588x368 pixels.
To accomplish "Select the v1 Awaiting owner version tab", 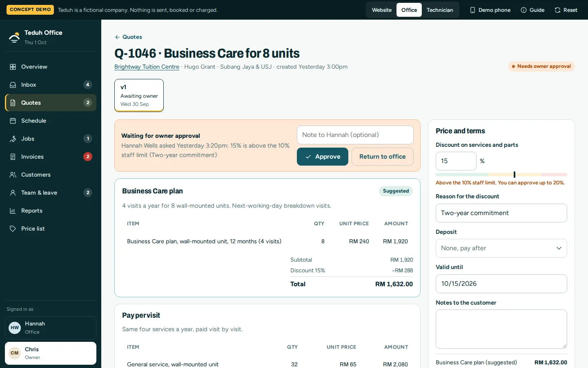I will (139, 95).
